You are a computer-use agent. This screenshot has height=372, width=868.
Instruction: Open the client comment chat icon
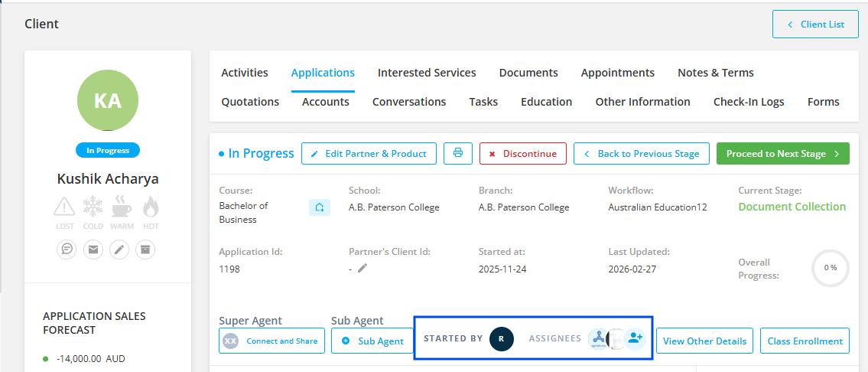point(67,249)
